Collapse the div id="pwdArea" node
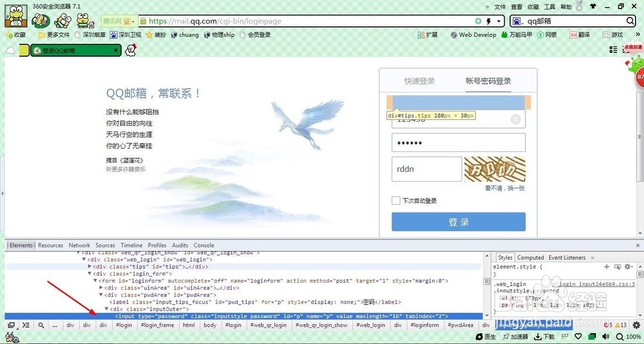 pyautogui.click(x=102, y=295)
